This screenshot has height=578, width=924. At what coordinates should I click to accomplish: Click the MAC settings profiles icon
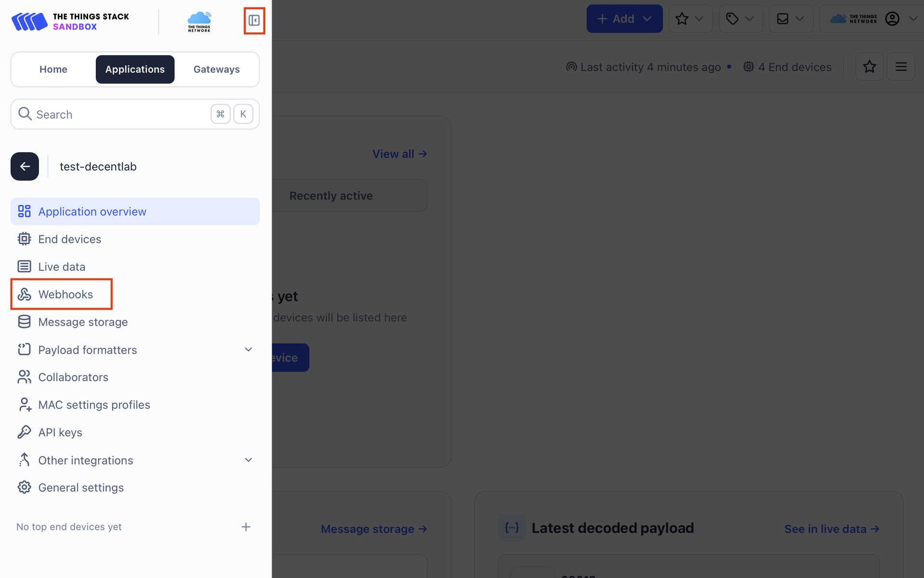(x=25, y=405)
